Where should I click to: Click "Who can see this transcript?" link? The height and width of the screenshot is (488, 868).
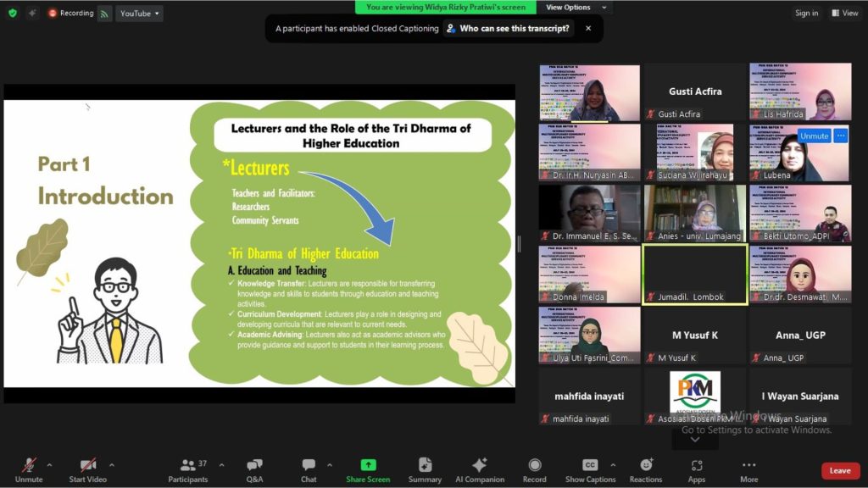tap(509, 28)
